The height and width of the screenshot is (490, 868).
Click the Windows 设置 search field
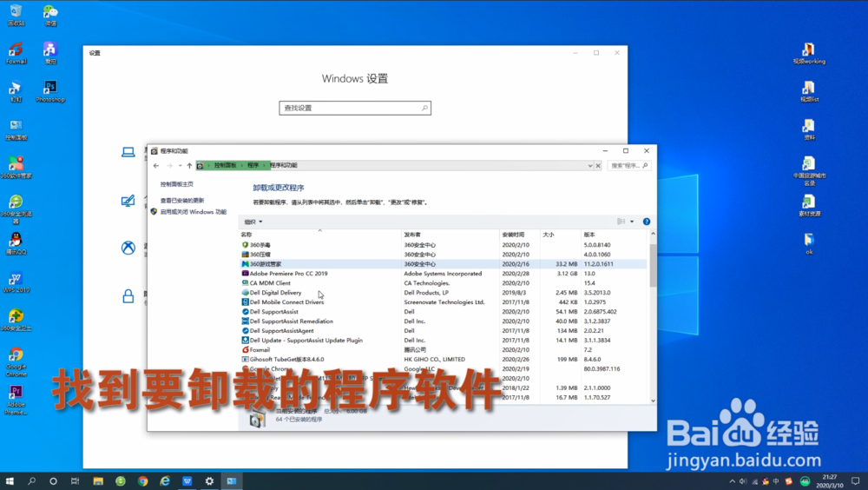coord(355,108)
